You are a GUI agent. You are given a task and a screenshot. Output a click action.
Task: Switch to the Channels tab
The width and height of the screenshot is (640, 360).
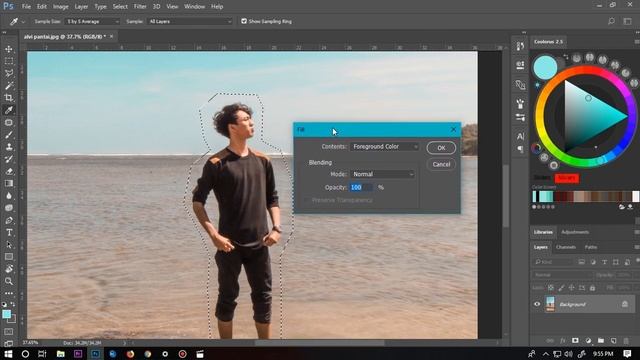coord(566,247)
